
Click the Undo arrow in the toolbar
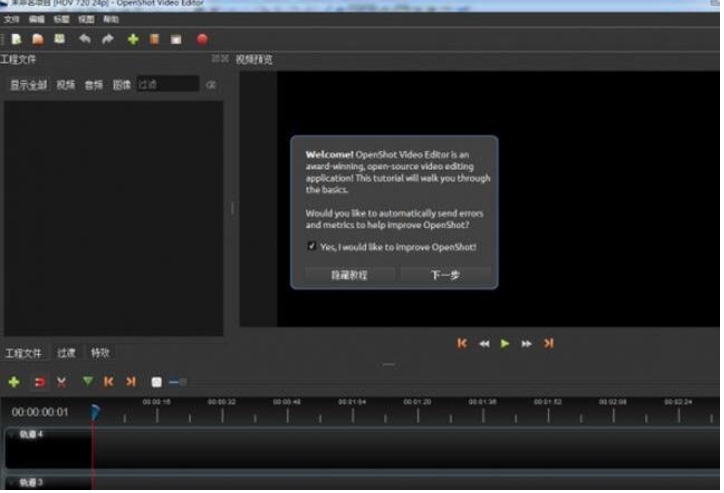pos(84,39)
